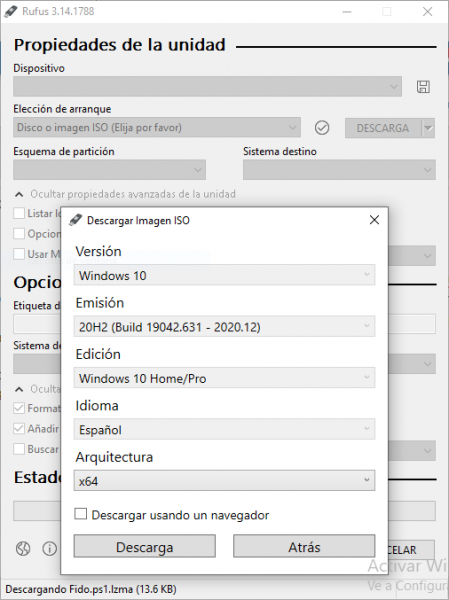
Task: Click the USB icon in Descargar Imagen ISO dialog
Action: pos(75,220)
